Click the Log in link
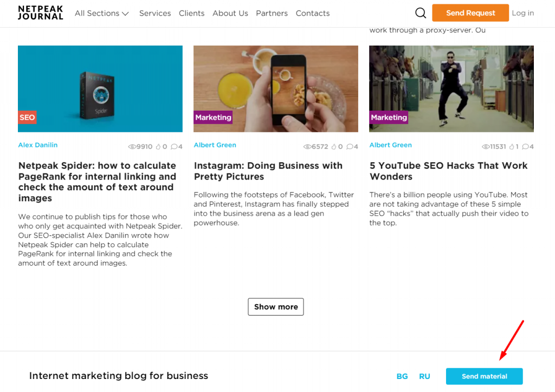This screenshot has width=555, height=392. [522, 13]
